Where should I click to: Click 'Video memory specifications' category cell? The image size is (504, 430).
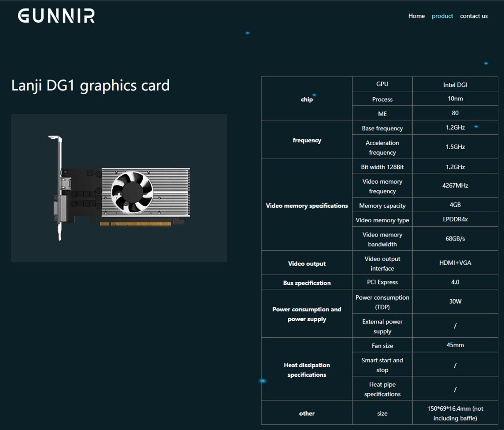[307, 205]
